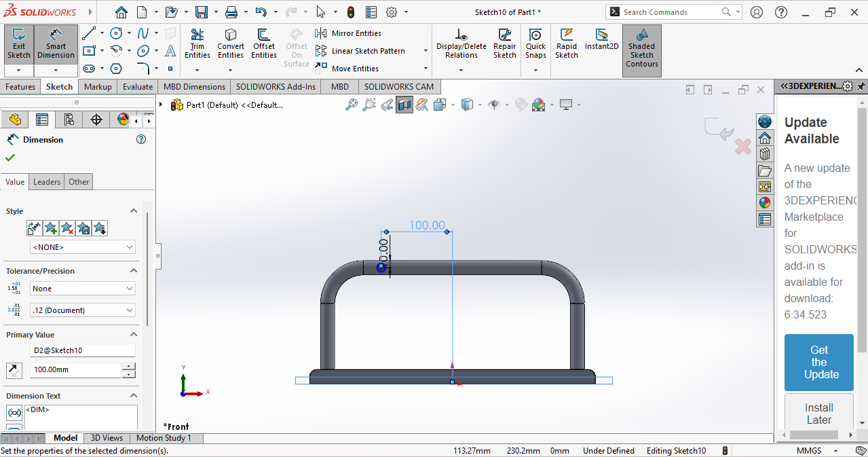This screenshot has width=868, height=457.
Task: Click the reverse direction arrow button
Action: (14, 370)
